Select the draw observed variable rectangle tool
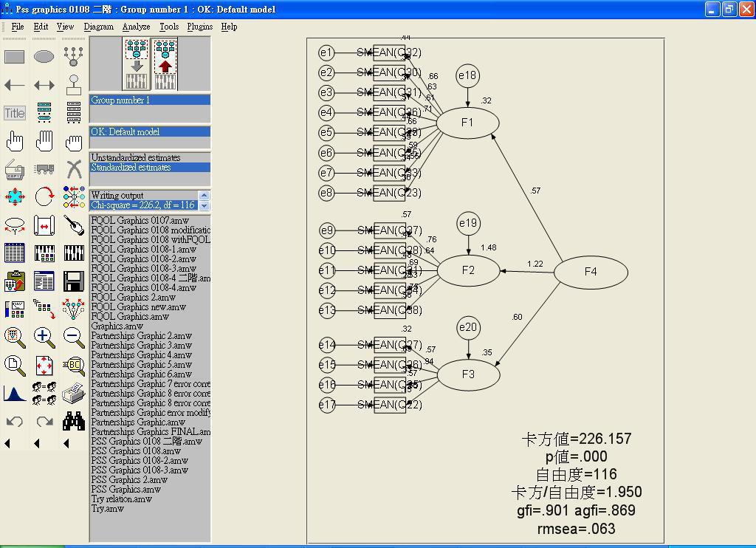The image size is (756, 548). click(15, 57)
